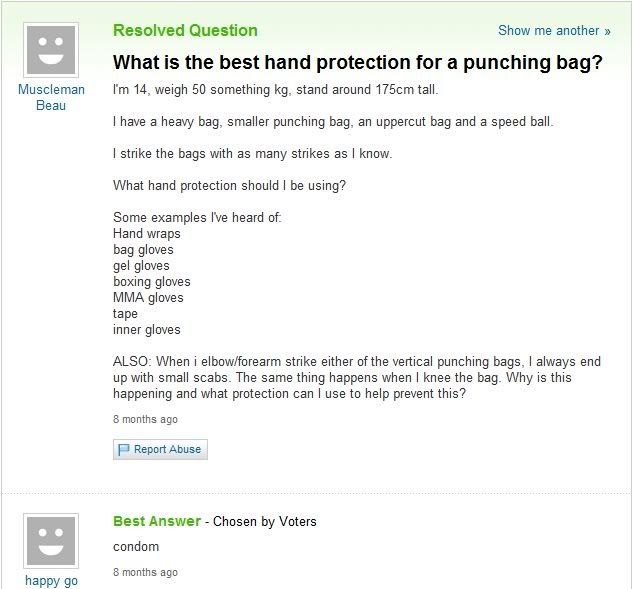
Task: Click the best answer's '8 months ago' timestamp
Action: tap(145, 572)
